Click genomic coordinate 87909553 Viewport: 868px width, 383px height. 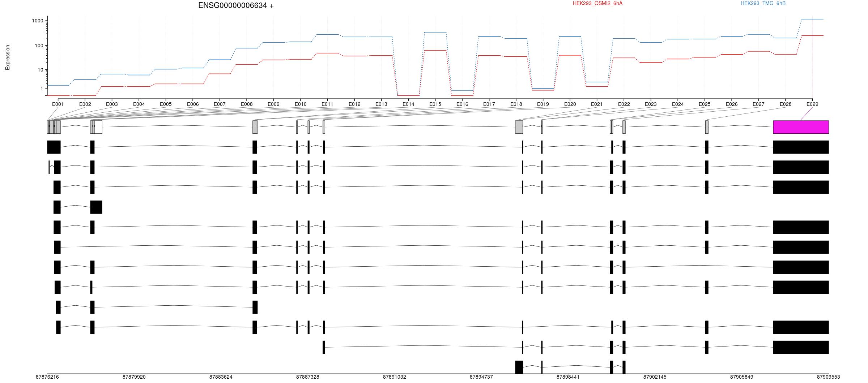828,377
